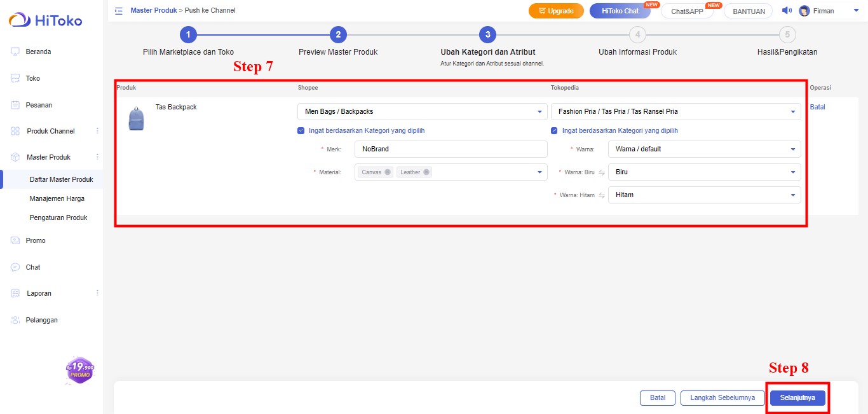The image size is (868, 414).
Task: Click the Batal button at the bottom
Action: coord(658,397)
